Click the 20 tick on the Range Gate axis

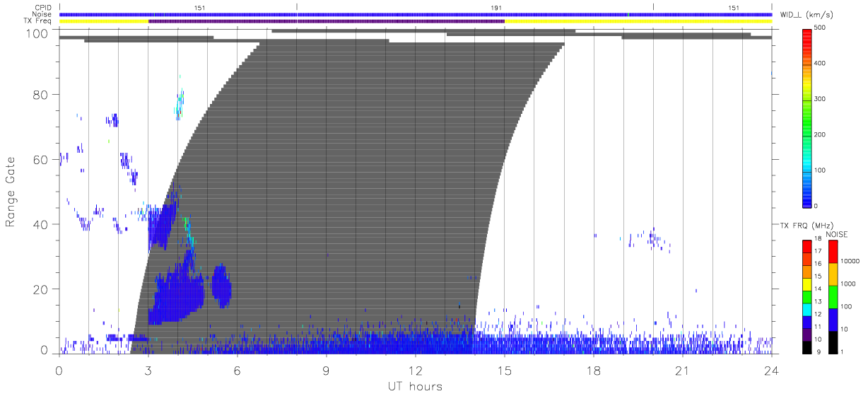tap(42, 289)
